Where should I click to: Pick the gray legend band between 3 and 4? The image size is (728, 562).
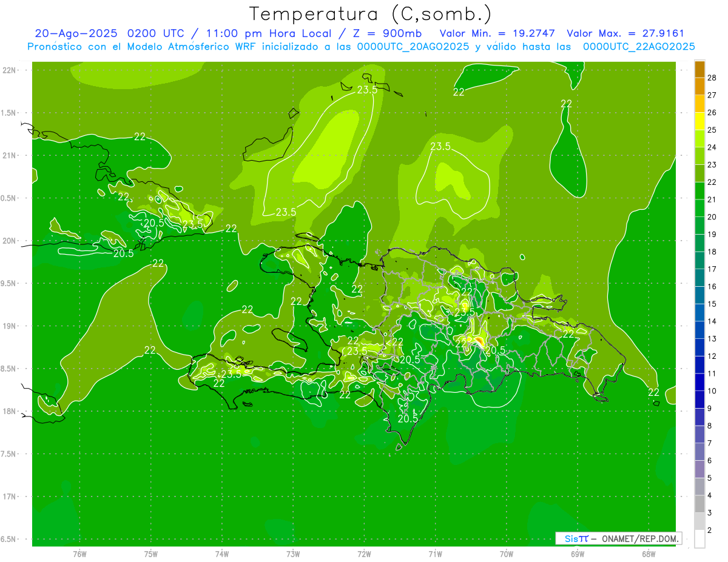click(x=699, y=504)
